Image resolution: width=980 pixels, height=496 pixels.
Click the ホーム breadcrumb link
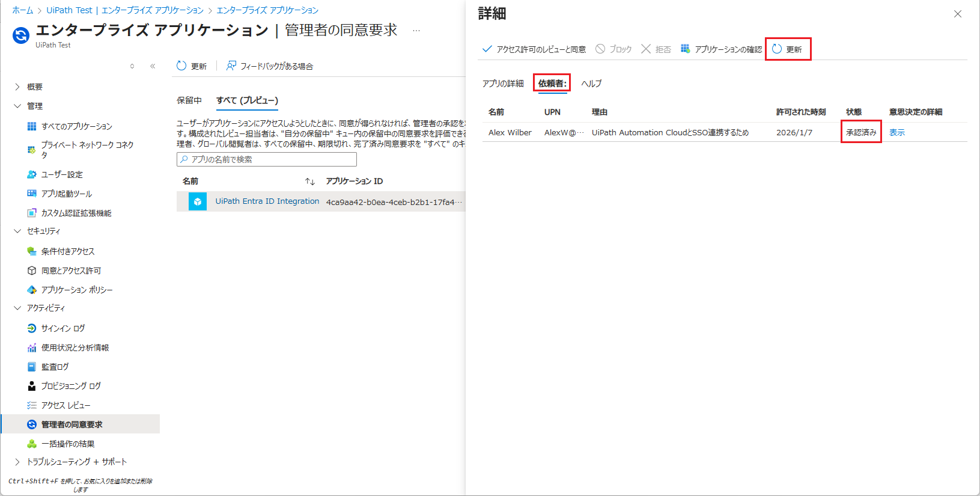point(23,10)
